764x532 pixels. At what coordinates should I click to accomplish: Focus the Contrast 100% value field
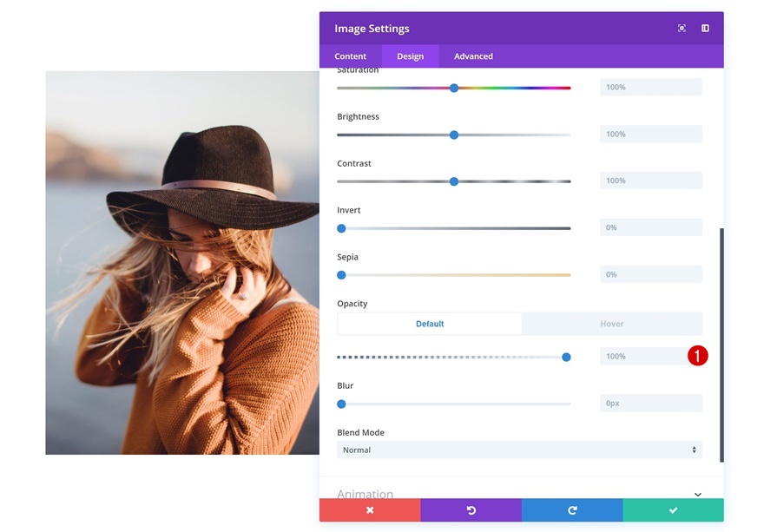[x=651, y=181]
